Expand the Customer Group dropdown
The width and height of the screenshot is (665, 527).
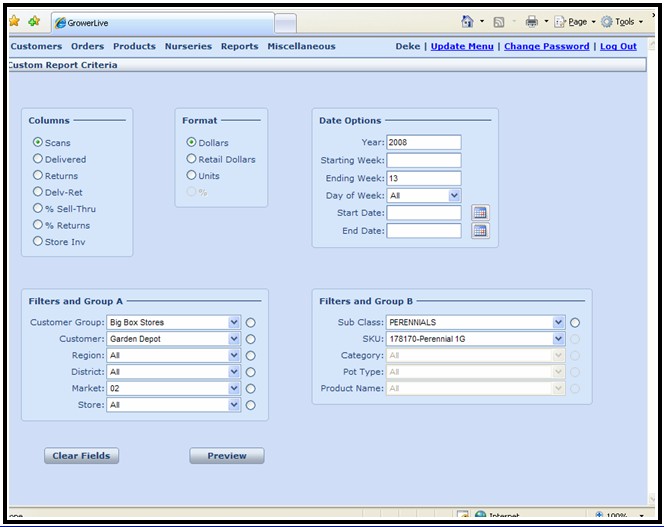234,323
